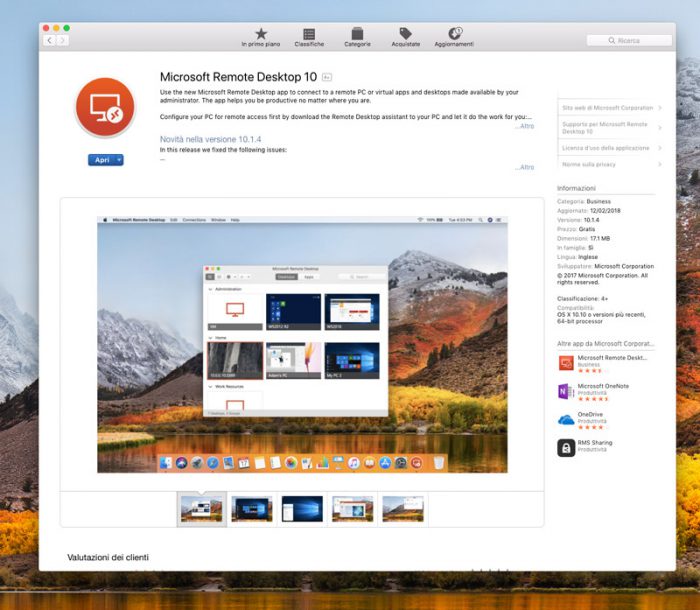Screen dimensions: 700x610
Task: Click the Gratis price value
Action: (587, 229)
